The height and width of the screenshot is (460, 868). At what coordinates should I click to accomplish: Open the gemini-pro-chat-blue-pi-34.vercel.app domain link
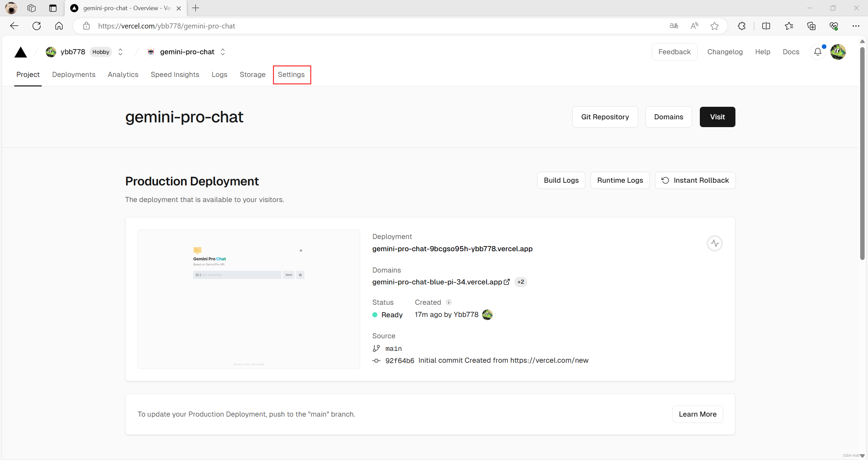(x=437, y=282)
